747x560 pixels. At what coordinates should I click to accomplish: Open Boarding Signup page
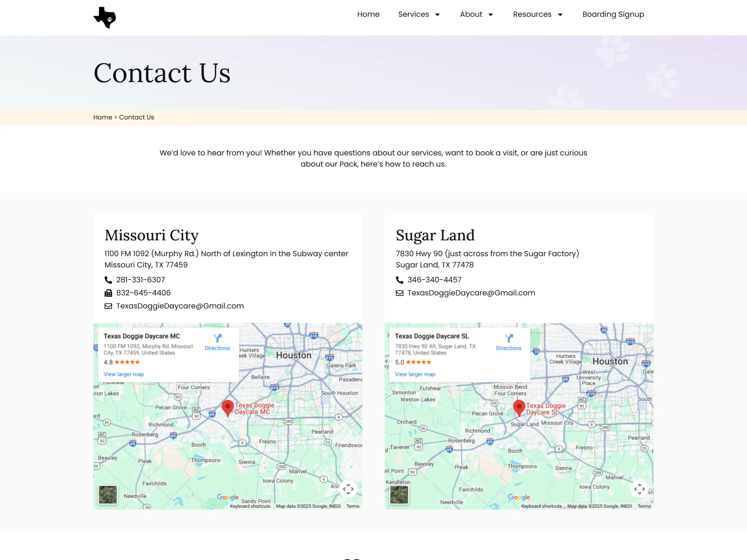coord(613,14)
